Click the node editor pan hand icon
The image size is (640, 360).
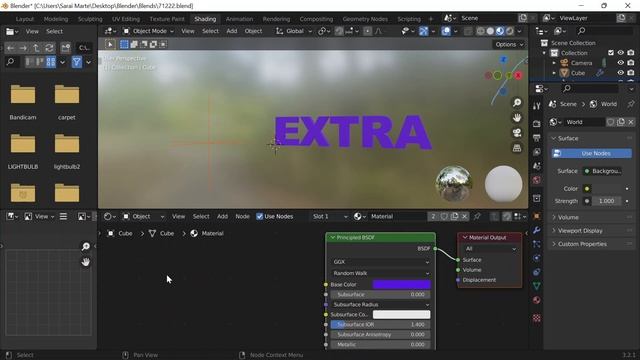click(x=85, y=262)
